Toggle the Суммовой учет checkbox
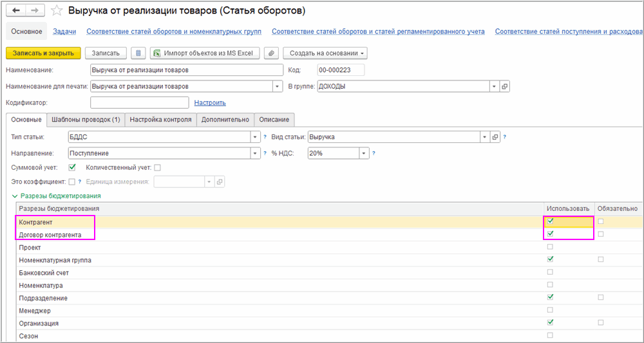 [x=72, y=167]
